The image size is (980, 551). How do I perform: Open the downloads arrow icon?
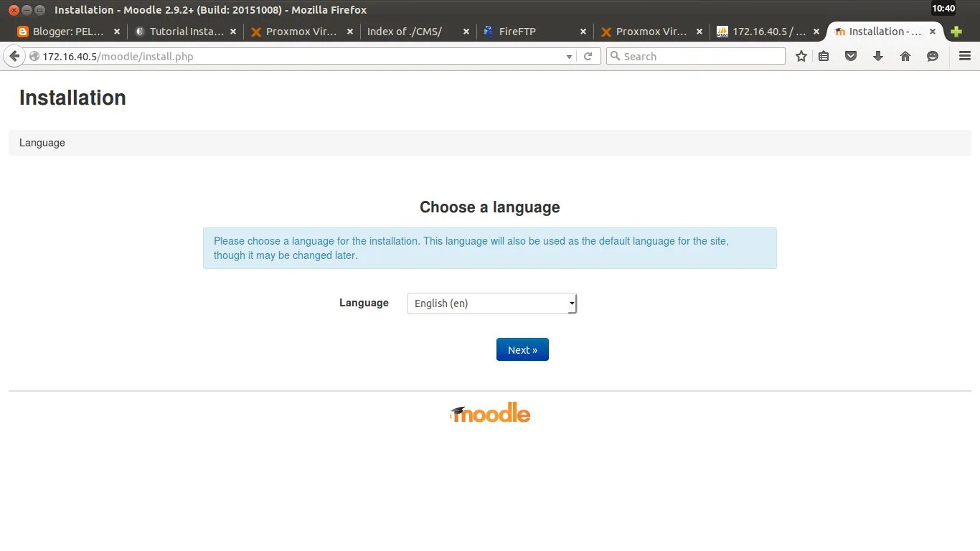coord(878,56)
